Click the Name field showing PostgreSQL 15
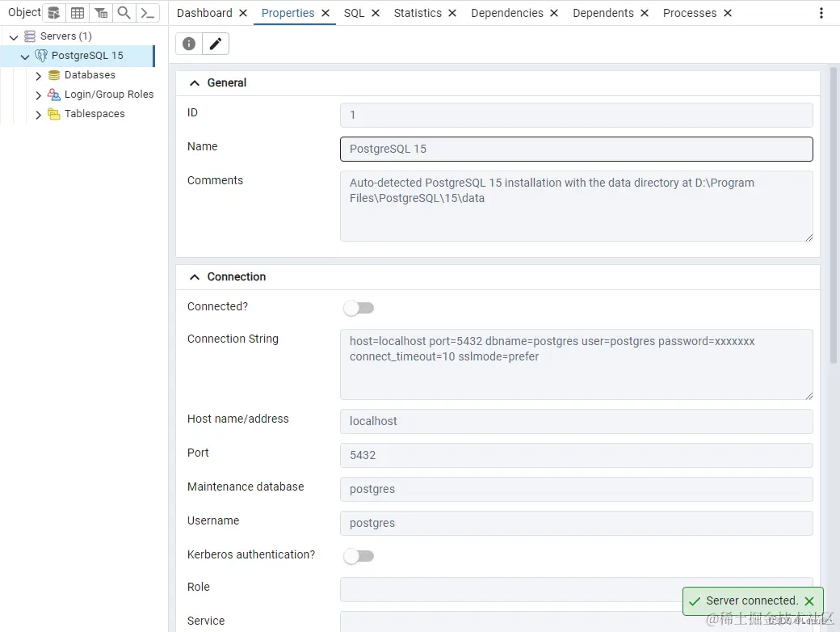Viewport: 840px width, 632px height. (x=577, y=149)
